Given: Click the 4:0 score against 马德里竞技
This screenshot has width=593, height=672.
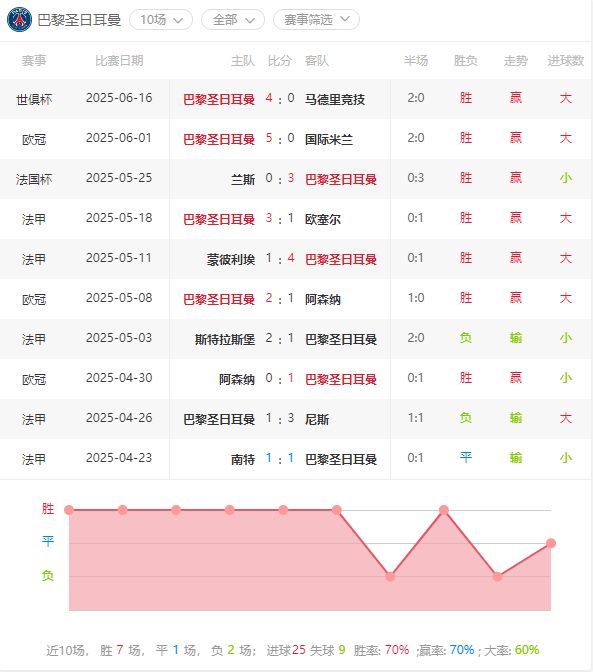Looking at the screenshot, I should click(x=280, y=99).
